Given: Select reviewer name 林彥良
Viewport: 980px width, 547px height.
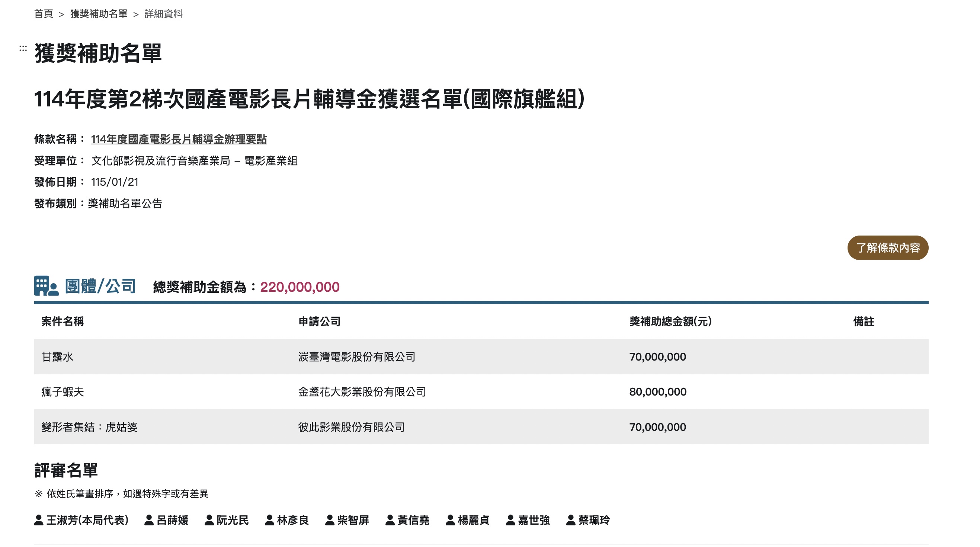Looking at the screenshot, I should pos(293,520).
